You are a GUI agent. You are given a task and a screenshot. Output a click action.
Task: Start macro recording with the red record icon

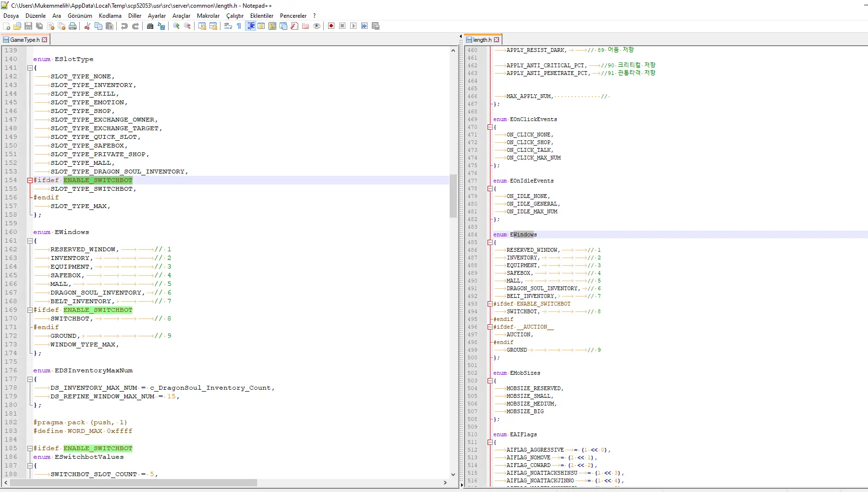click(331, 26)
